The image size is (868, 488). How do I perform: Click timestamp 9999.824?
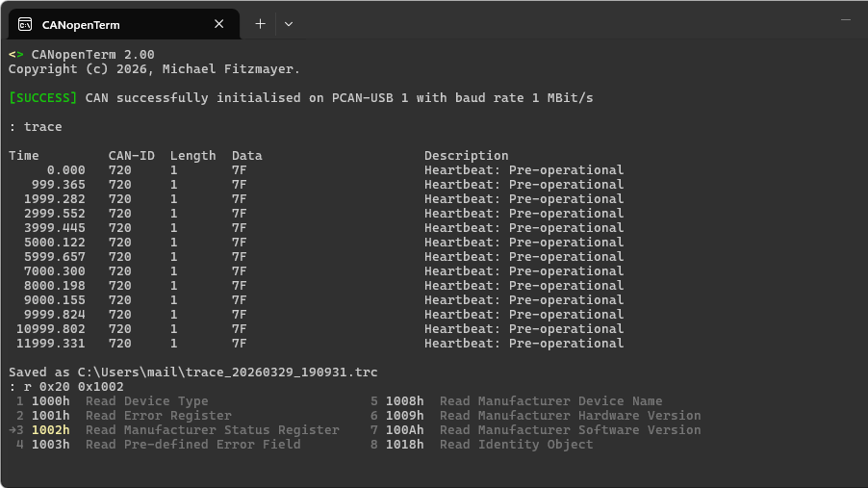click(x=54, y=314)
